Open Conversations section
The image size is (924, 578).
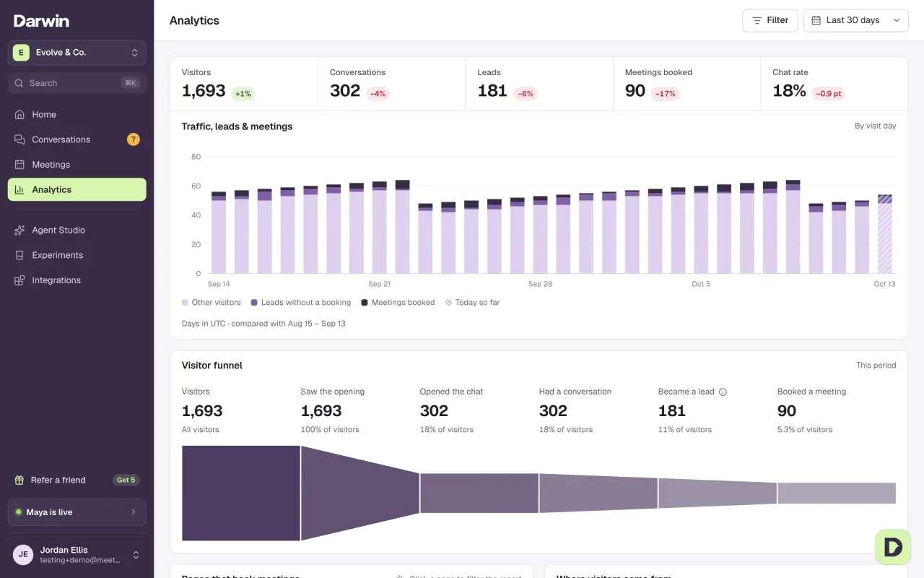pyautogui.click(x=77, y=139)
